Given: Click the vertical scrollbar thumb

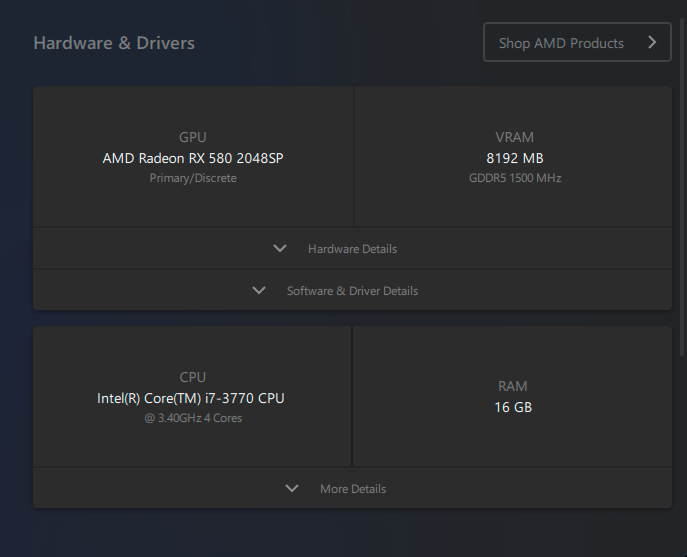Looking at the screenshot, I should (x=682, y=186).
